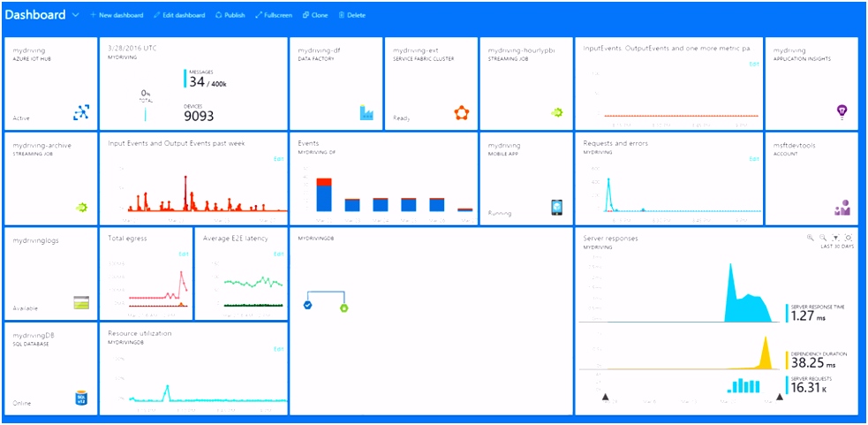
Task: Click Online status in mydrivingDB tile
Action: click(x=22, y=404)
